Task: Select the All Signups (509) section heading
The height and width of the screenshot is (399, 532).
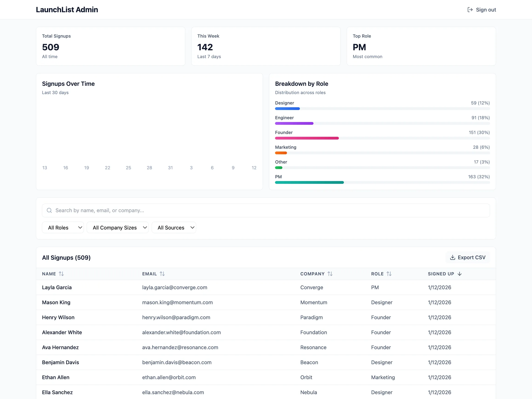Action: tap(66, 257)
